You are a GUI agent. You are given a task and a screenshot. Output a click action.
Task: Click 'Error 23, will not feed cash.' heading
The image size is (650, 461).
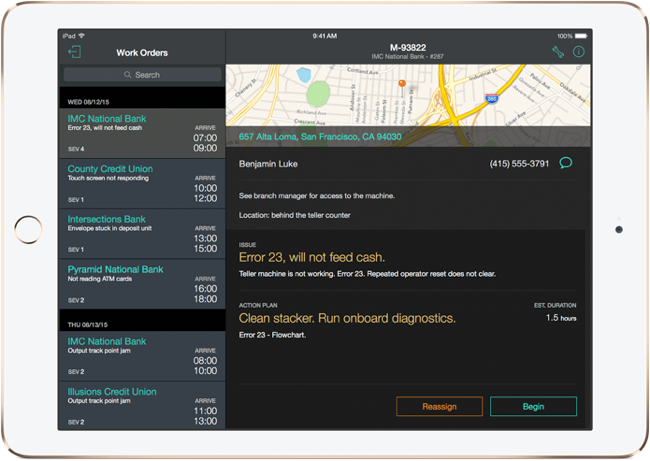(x=312, y=257)
